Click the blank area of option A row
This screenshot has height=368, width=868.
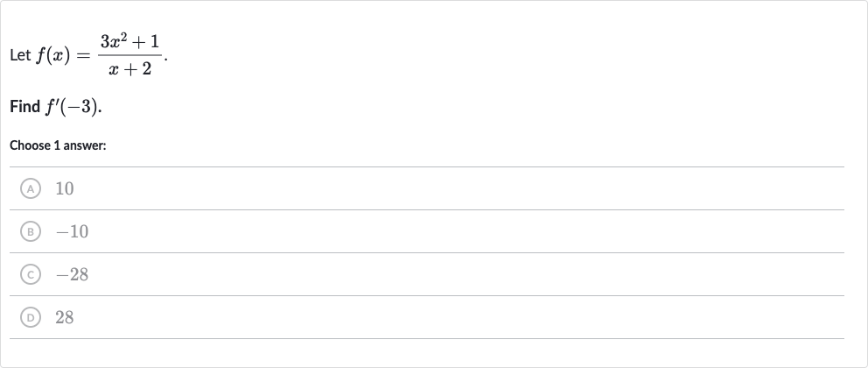coord(459,189)
